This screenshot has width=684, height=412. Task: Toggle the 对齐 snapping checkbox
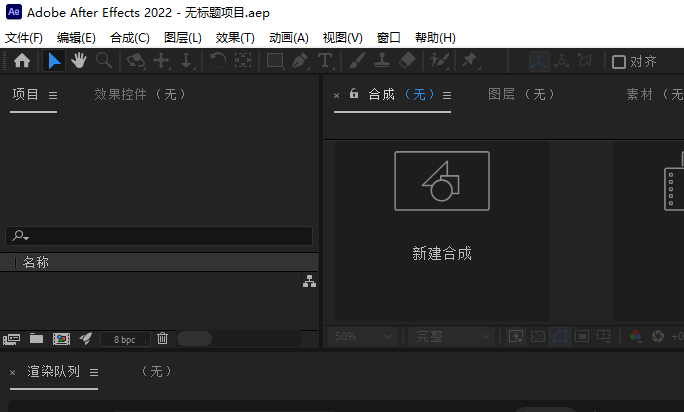click(619, 62)
